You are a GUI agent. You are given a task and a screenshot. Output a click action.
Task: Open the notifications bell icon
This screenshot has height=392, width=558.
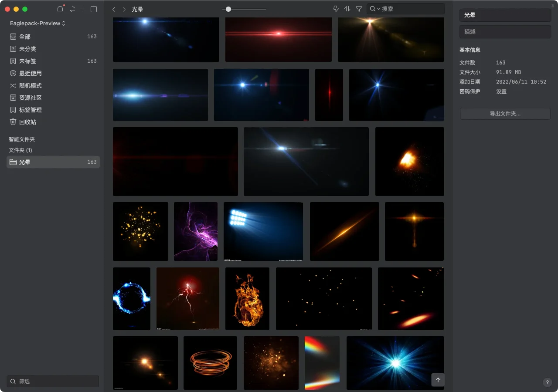click(x=60, y=9)
